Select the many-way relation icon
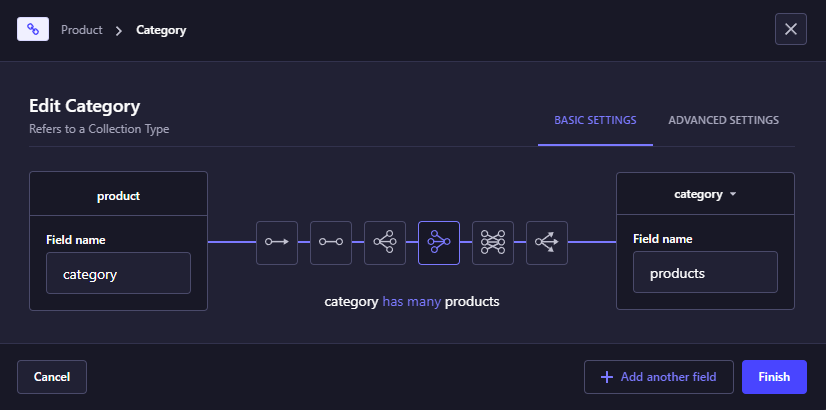Image resolution: width=826 pixels, height=410 pixels. click(547, 242)
